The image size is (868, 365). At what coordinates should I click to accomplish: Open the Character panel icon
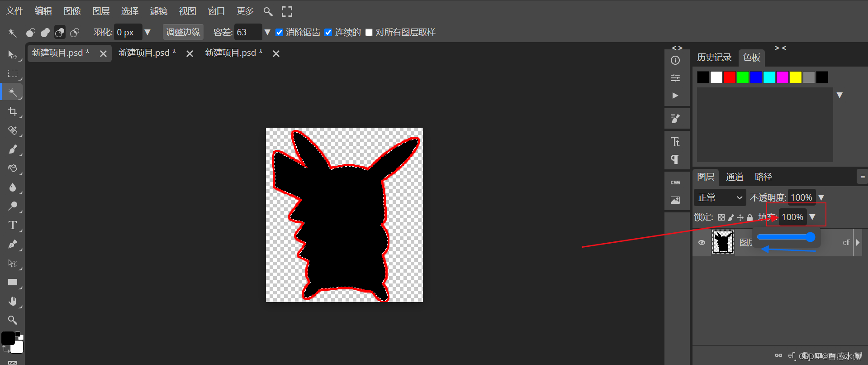tap(675, 142)
